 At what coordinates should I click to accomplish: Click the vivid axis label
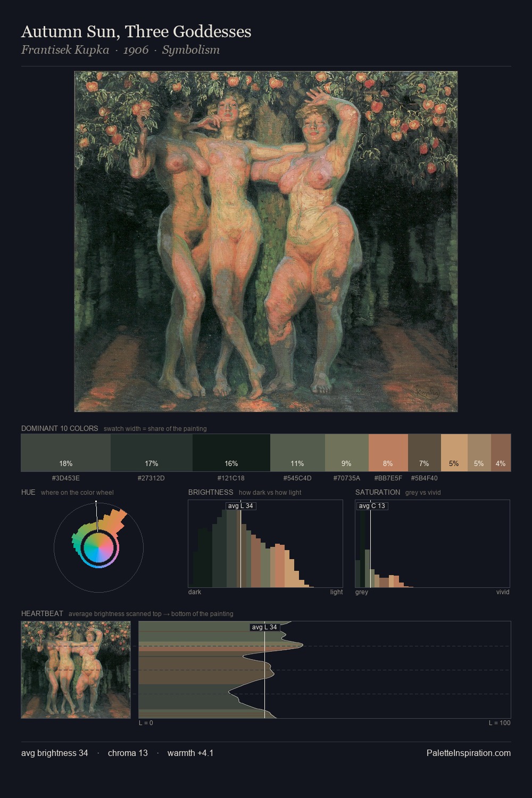pos(503,592)
